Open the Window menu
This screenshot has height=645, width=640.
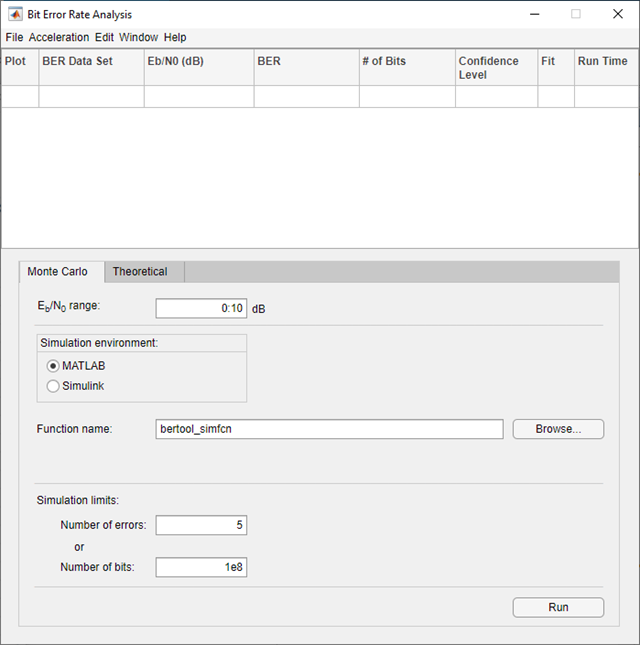138,37
